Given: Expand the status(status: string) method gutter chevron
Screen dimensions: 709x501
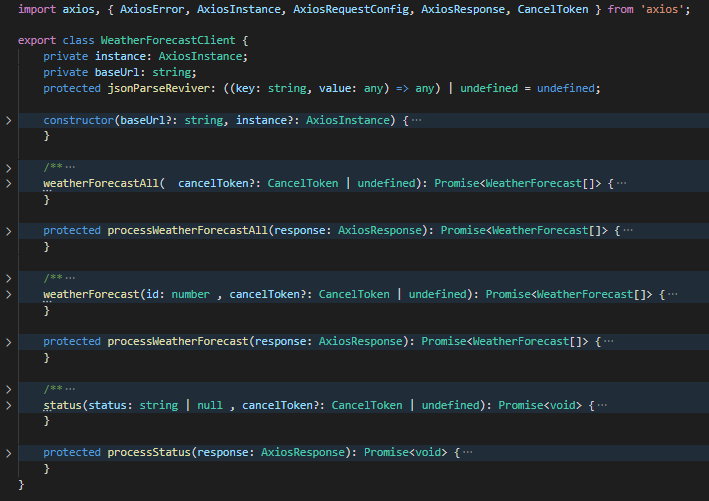Looking at the screenshot, I should pyautogui.click(x=9, y=405).
